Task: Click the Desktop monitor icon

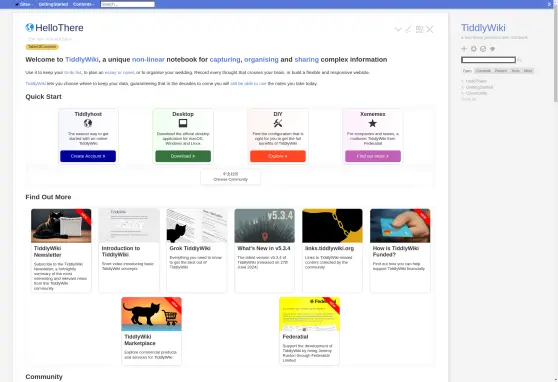Action: (183, 123)
